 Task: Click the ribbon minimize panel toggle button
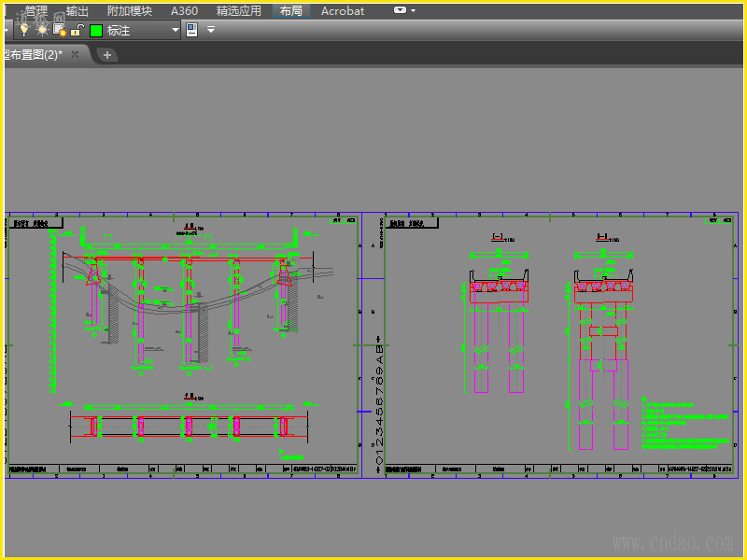pyautogui.click(x=400, y=10)
